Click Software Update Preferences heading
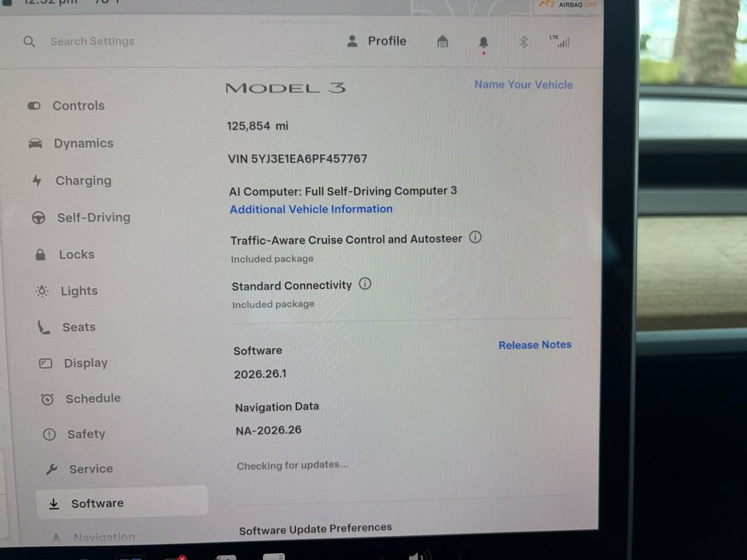The width and height of the screenshot is (747, 560). point(315,529)
